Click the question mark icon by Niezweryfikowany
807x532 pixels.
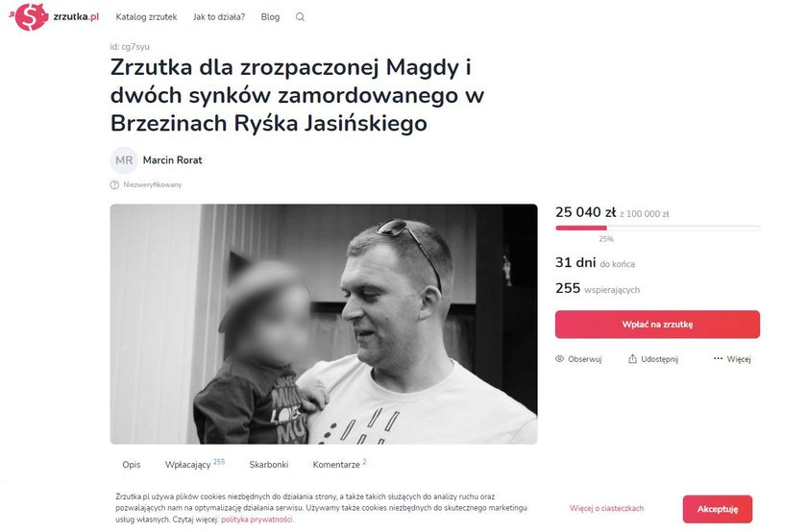click(x=114, y=184)
